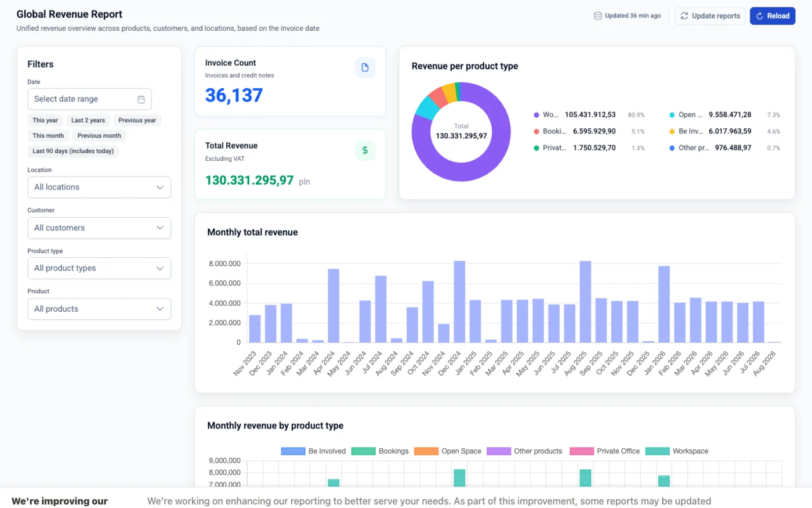The width and height of the screenshot is (812, 508).
Task: Expand the All customers dropdown
Action: pos(99,228)
